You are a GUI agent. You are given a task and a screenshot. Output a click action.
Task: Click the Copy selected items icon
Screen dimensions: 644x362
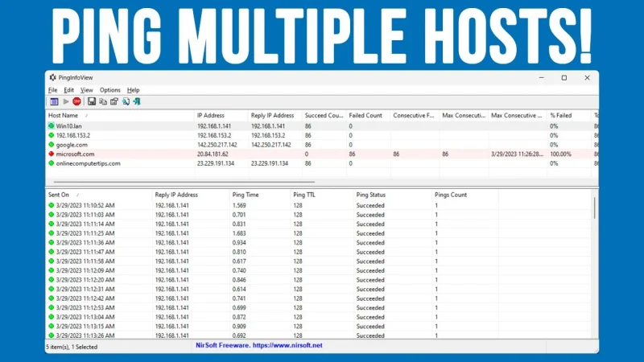click(x=103, y=101)
